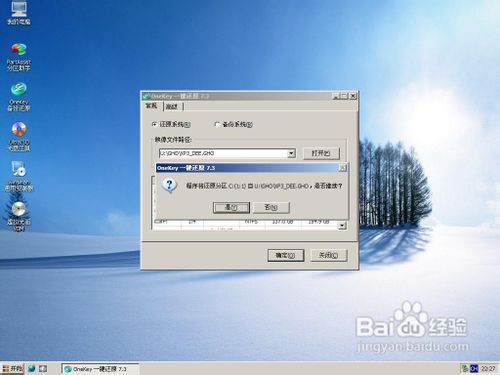The width and height of the screenshot is (500, 375).
Task: Click the Open (打开) browse button
Action: click(x=321, y=153)
